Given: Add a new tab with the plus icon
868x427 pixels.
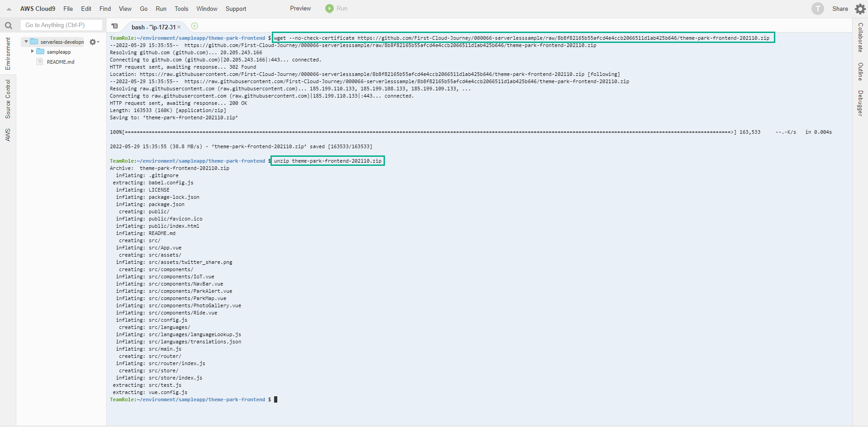Looking at the screenshot, I should click(x=194, y=26).
